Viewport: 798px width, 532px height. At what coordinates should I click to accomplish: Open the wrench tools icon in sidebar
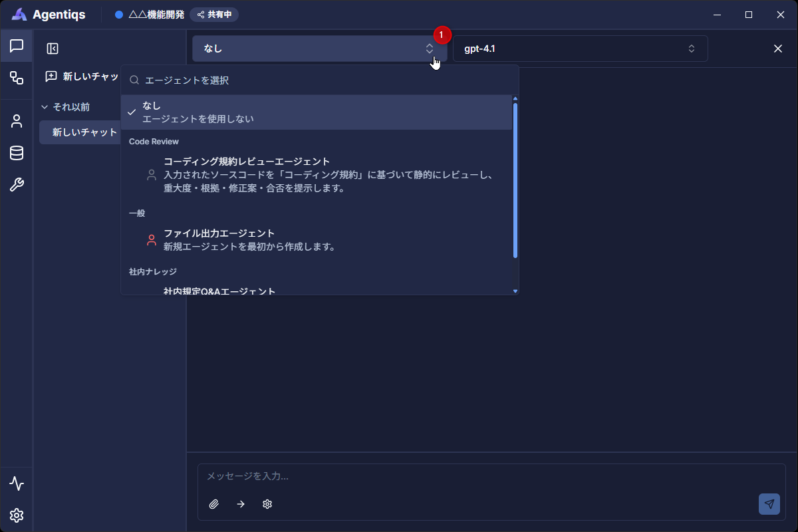(x=17, y=185)
